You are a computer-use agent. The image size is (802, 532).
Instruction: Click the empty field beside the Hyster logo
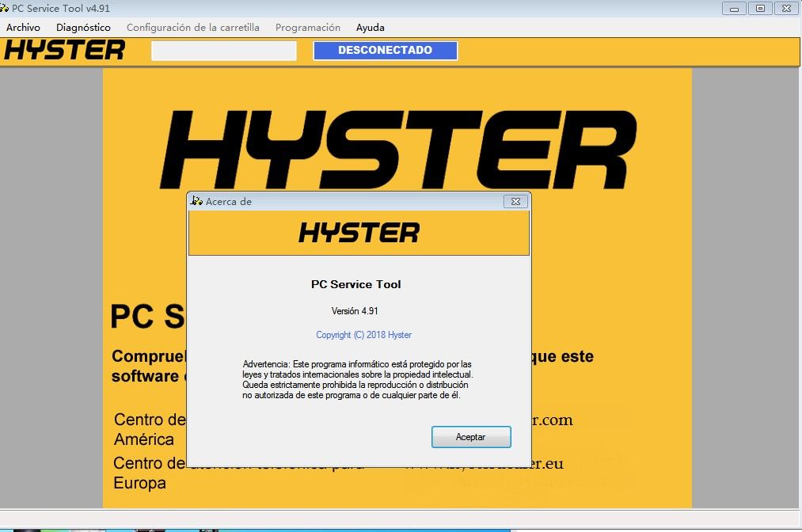tap(224, 51)
